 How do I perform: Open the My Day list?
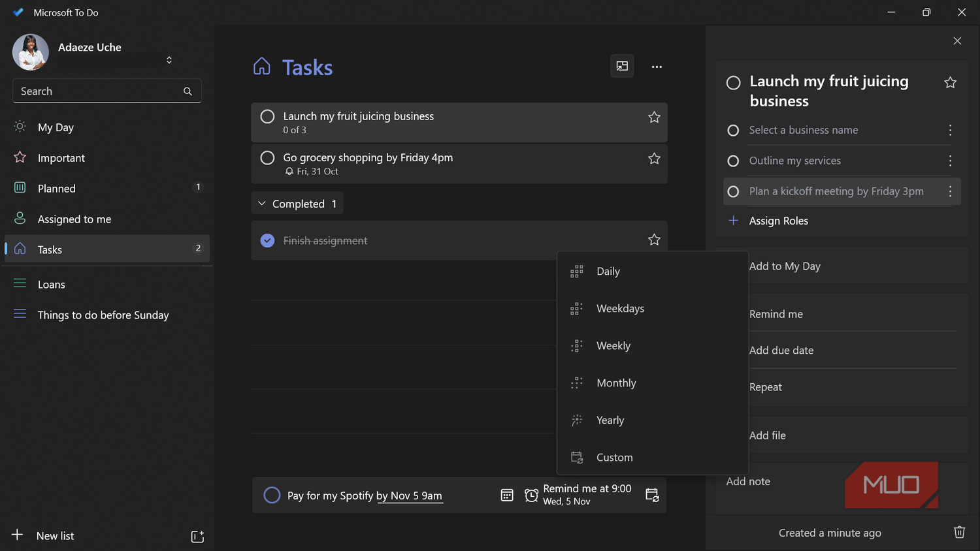point(106,127)
